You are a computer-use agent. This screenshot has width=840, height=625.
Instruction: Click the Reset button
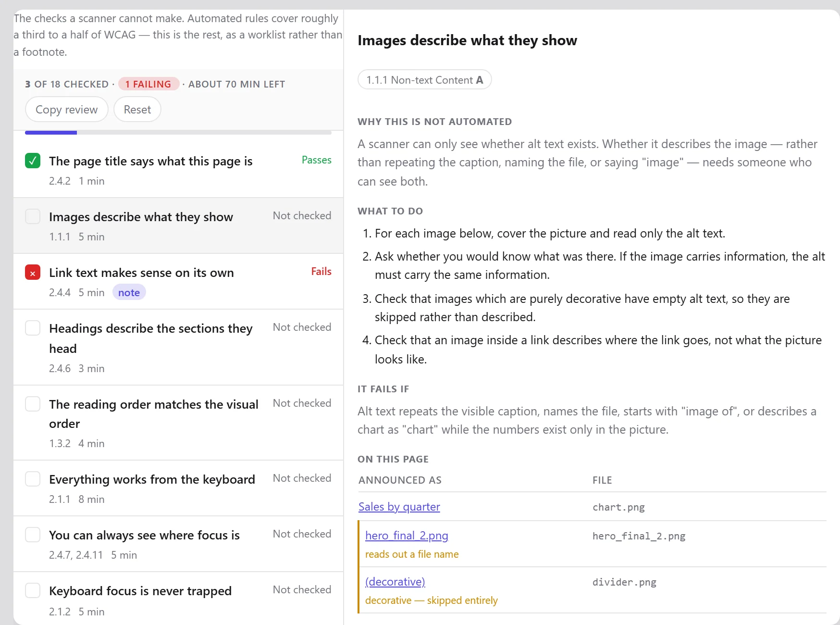tap(137, 110)
